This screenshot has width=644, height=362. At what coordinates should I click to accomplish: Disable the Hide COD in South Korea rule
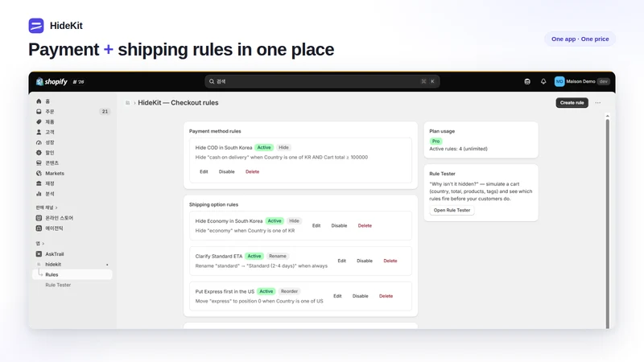point(226,171)
